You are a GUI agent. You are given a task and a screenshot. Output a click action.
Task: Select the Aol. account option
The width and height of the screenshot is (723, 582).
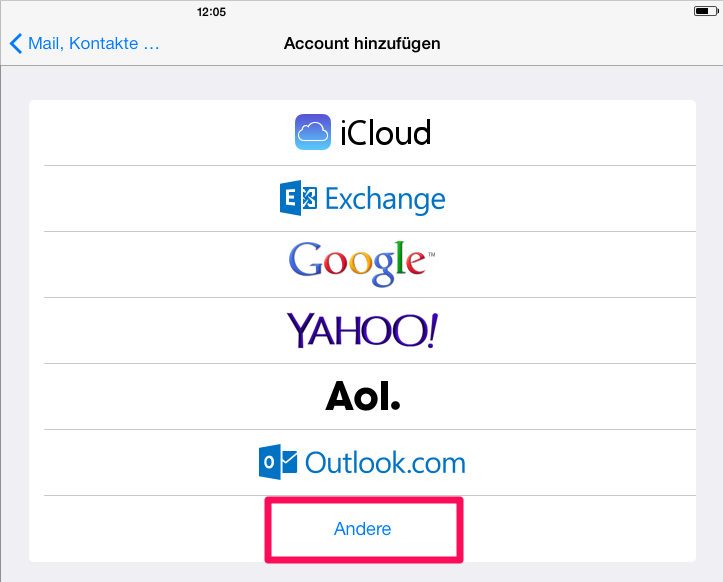coord(362,396)
